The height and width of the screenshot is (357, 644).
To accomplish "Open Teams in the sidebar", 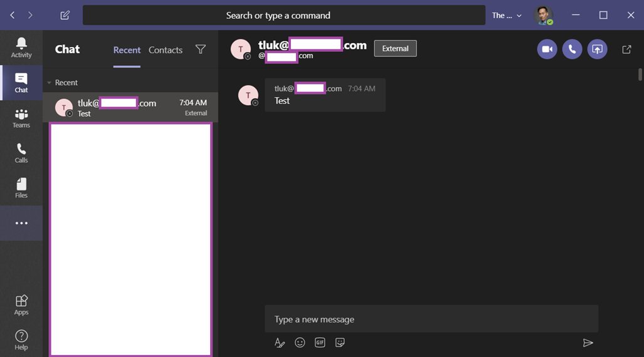I will point(21,118).
